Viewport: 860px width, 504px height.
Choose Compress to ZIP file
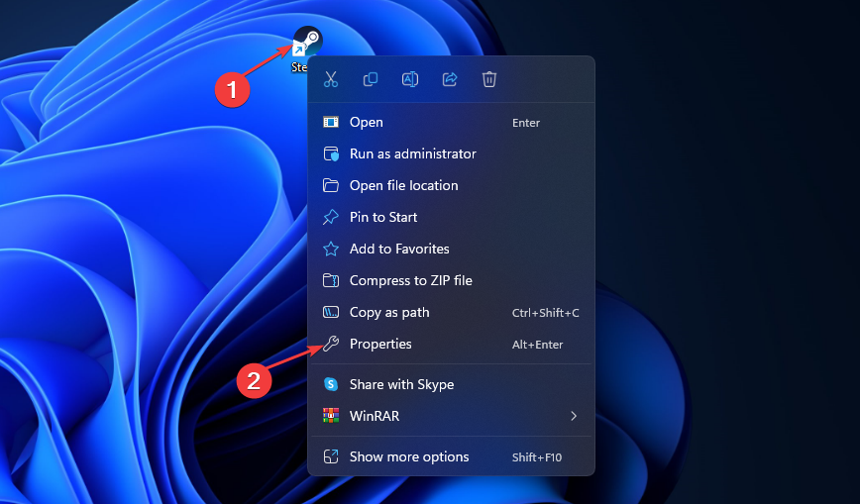[x=451, y=281]
